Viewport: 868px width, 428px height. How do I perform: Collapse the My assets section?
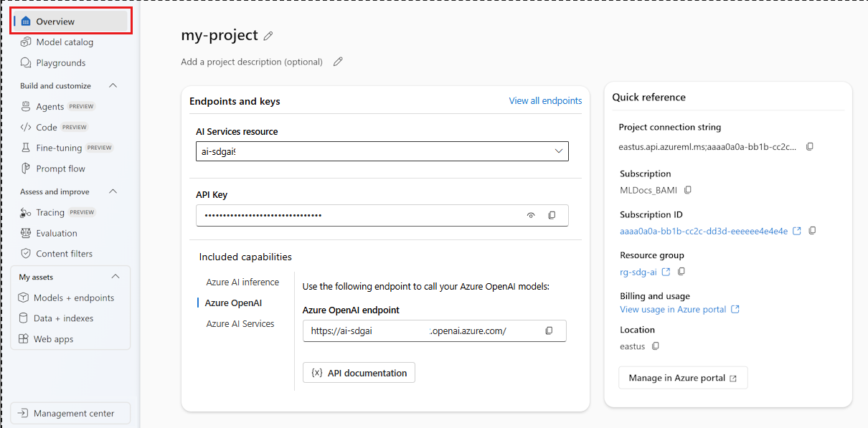[x=115, y=277]
